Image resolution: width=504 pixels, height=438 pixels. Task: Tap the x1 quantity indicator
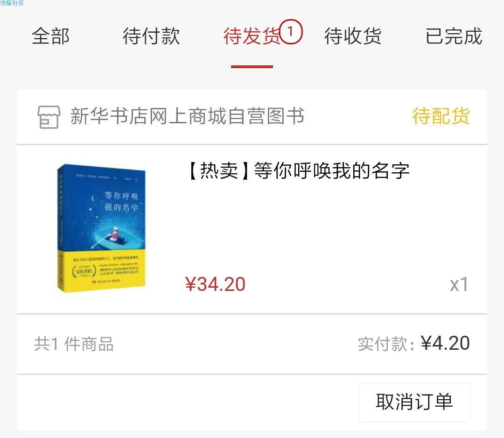pyautogui.click(x=459, y=284)
